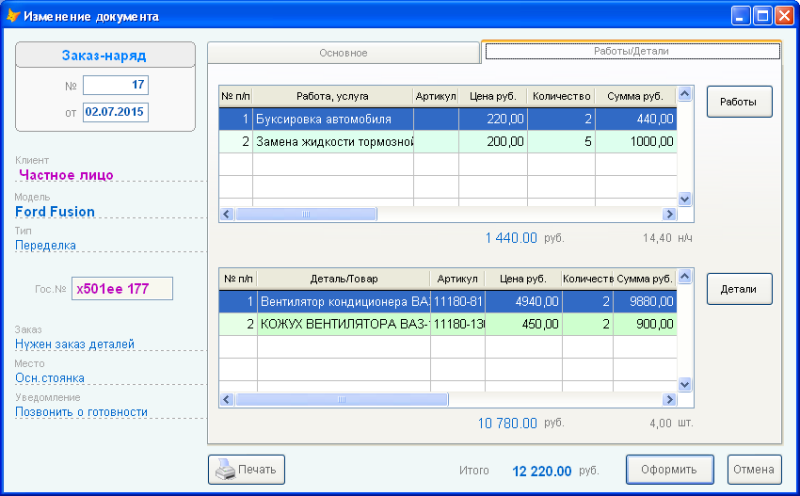The image size is (800, 496).
Task: Click up arrow of works table scrollbar
Action: pos(685,94)
